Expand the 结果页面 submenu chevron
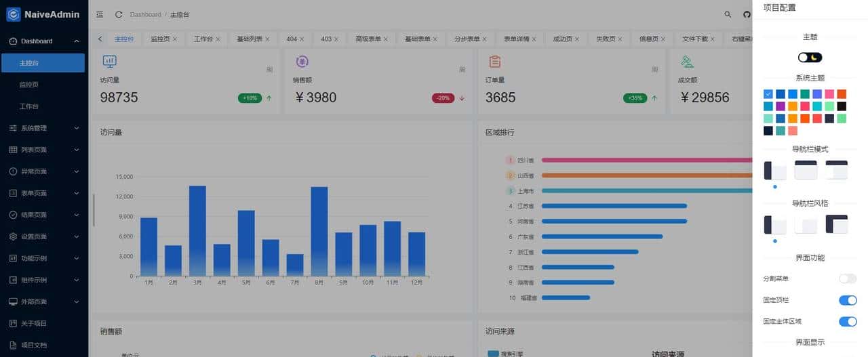This screenshot has height=357, width=868. coord(77,215)
